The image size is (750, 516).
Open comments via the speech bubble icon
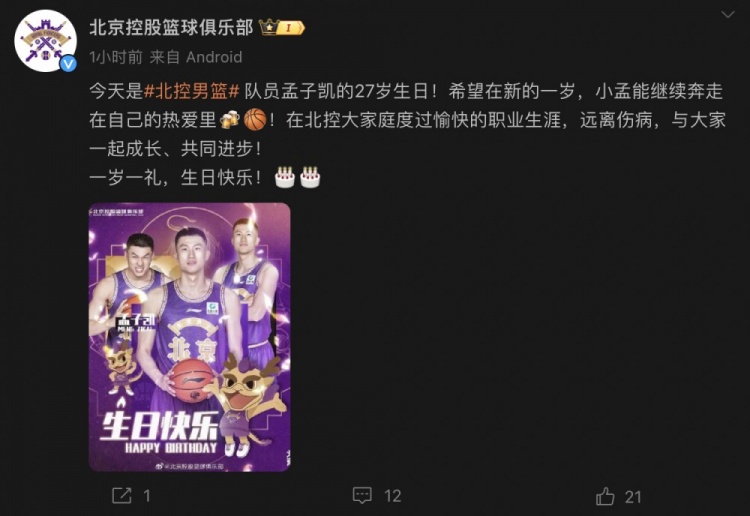pyautogui.click(x=362, y=495)
